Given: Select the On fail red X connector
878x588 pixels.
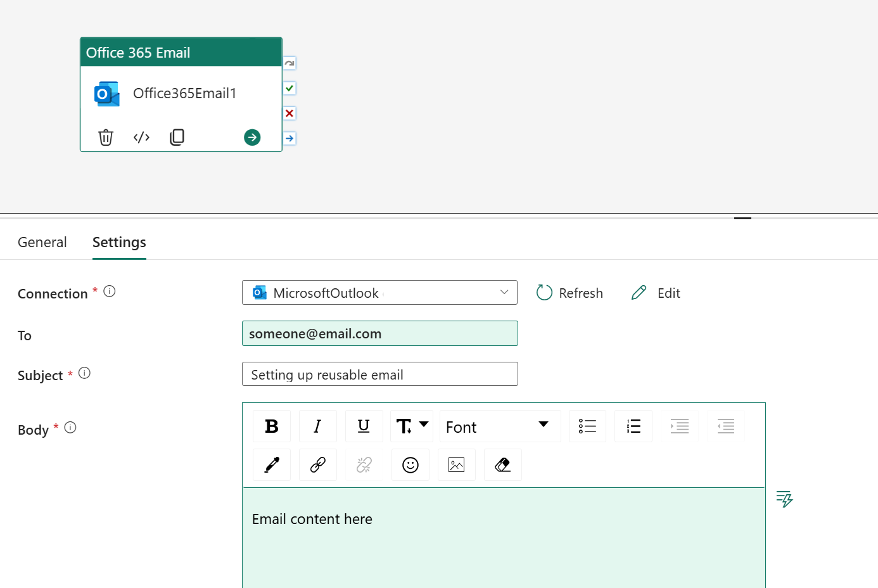Looking at the screenshot, I should [x=289, y=113].
